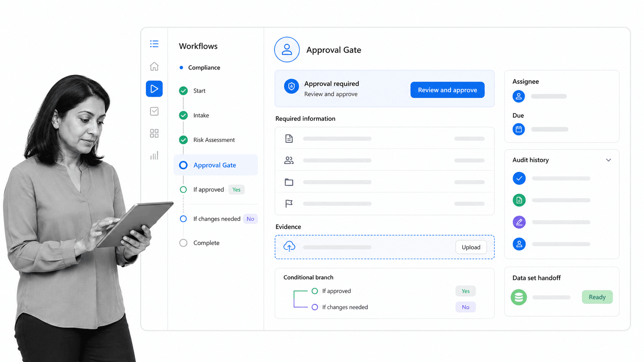Image resolution: width=644 pixels, height=362 pixels.
Task: Select the completed Intake step
Action: click(x=194, y=115)
